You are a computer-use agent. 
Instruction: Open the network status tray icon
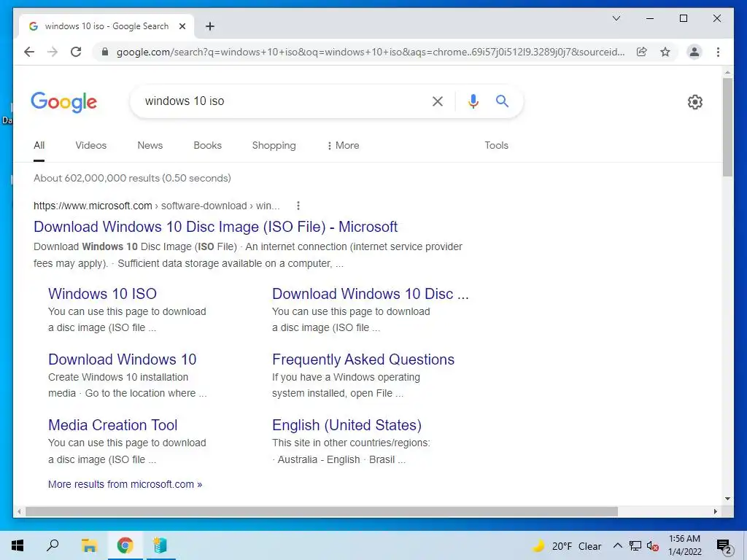point(635,545)
